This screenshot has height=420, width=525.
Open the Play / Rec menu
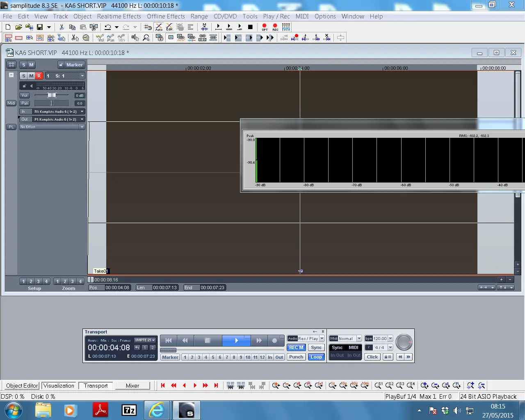click(x=276, y=16)
